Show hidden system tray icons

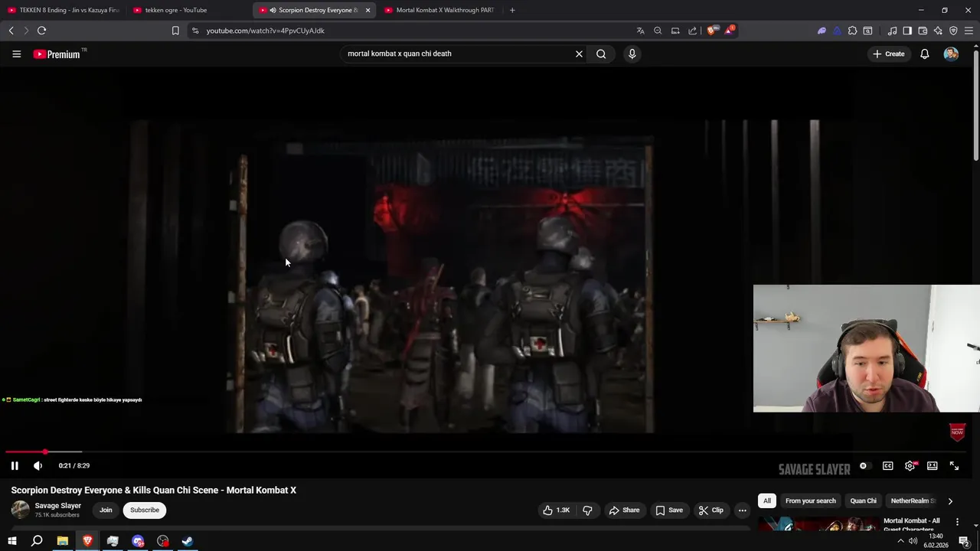tap(900, 541)
